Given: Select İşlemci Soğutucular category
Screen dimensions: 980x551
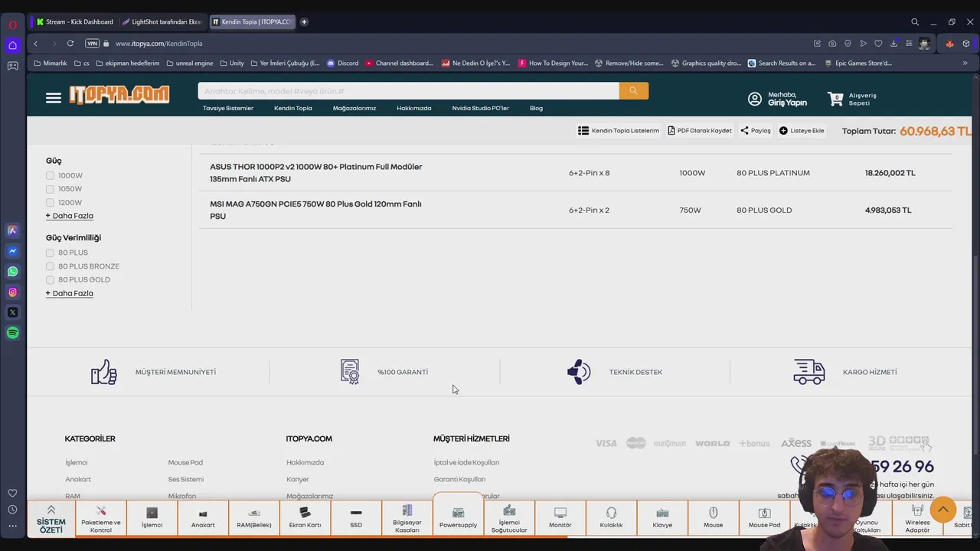Looking at the screenshot, I should coord(509,518).
